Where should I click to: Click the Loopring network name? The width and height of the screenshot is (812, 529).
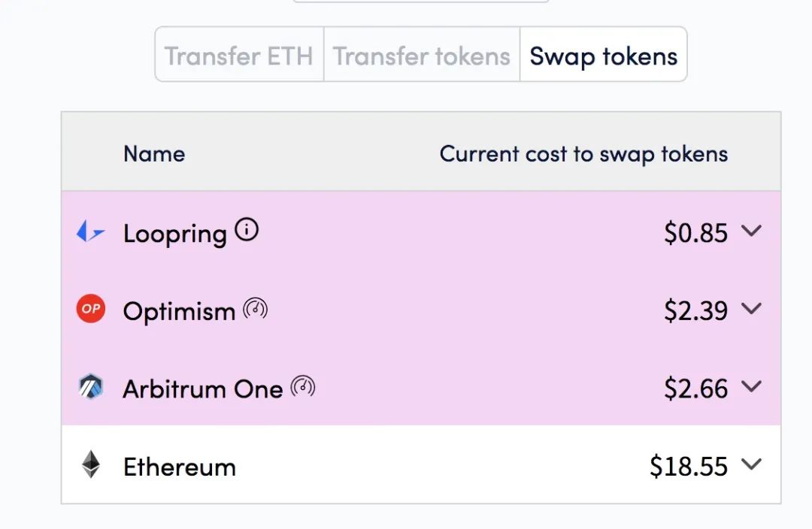[175, 234]
